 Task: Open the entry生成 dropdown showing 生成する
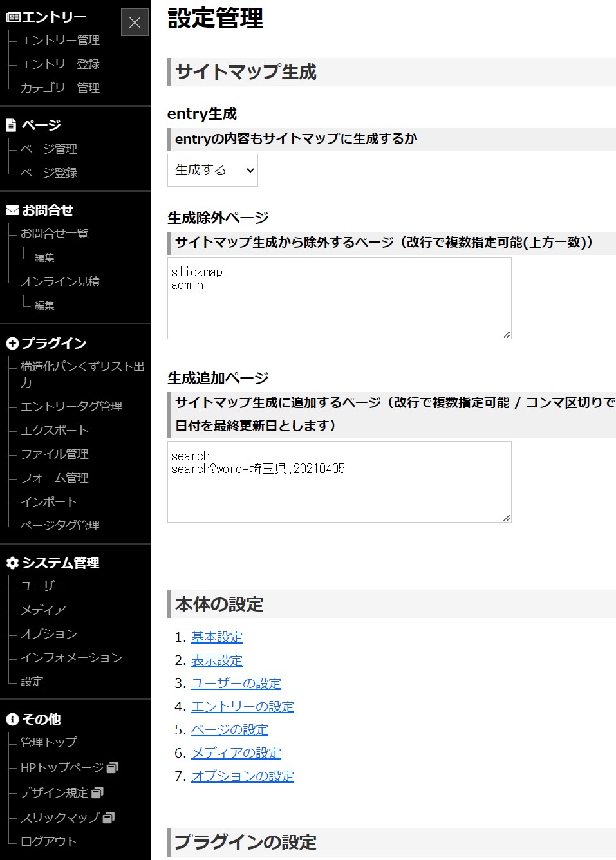[x=212, y=170]
